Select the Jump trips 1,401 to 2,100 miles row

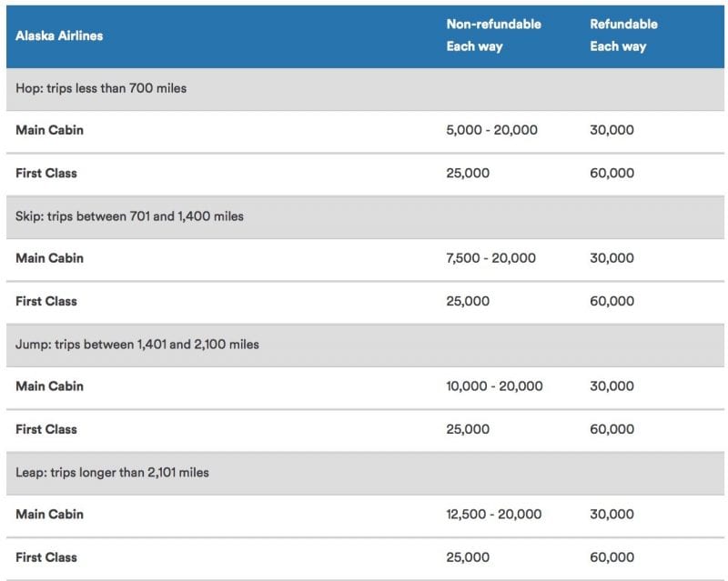tap(137, 346)
